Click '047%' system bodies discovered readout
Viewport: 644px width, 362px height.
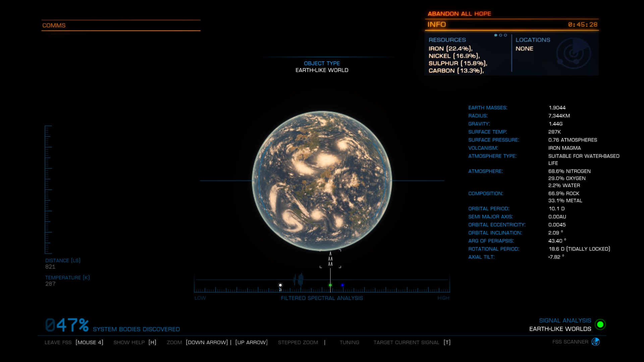pyautogui.click(x=67, y=325)
